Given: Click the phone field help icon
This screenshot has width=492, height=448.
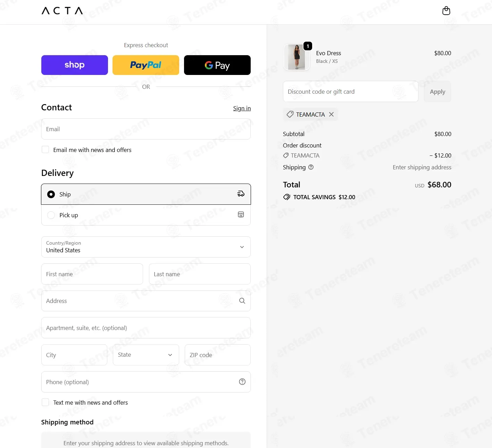Looking at the screenshot, I should coord(242,382).
